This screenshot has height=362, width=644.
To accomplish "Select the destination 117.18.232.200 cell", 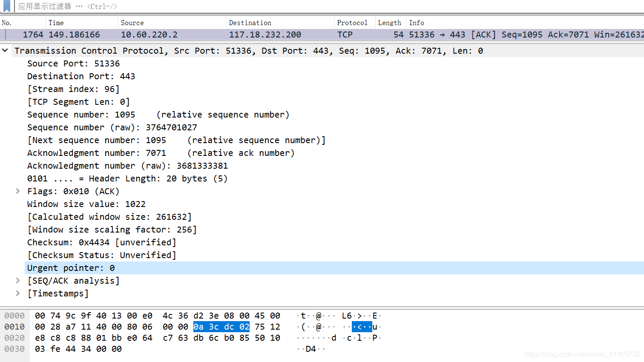I will point(265,34).
